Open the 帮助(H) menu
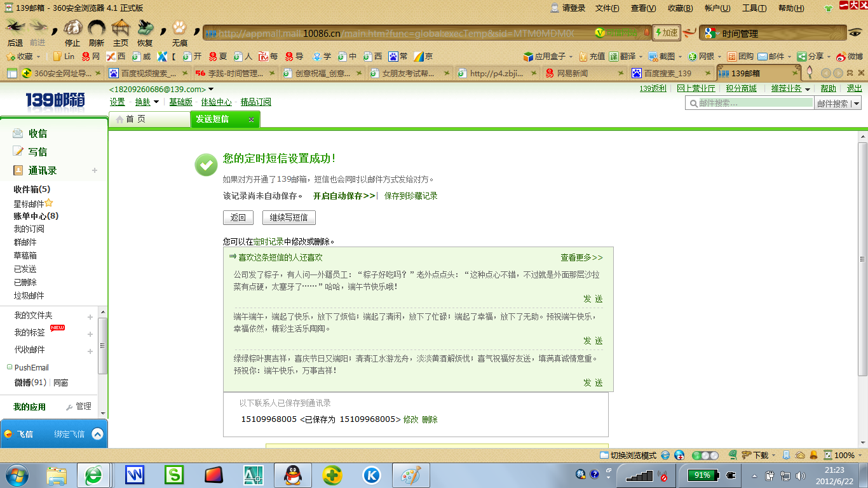Viewport: 868px width, 488px height. [x=791, y=8]
